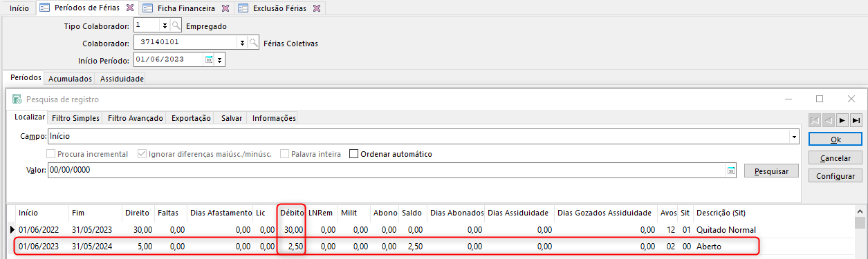The image size is (868, 259).
Task: Go to last record navigation arrow
Action: (856, 119)
